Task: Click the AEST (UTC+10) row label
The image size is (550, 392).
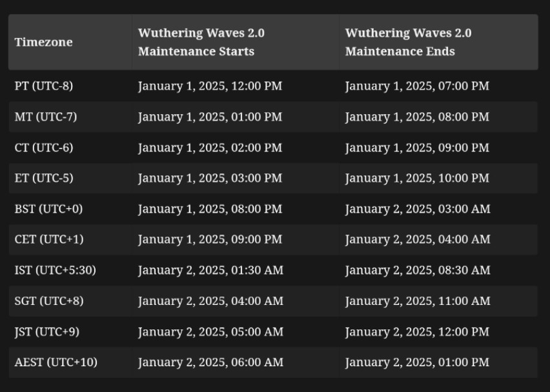Action: point(56,362)
